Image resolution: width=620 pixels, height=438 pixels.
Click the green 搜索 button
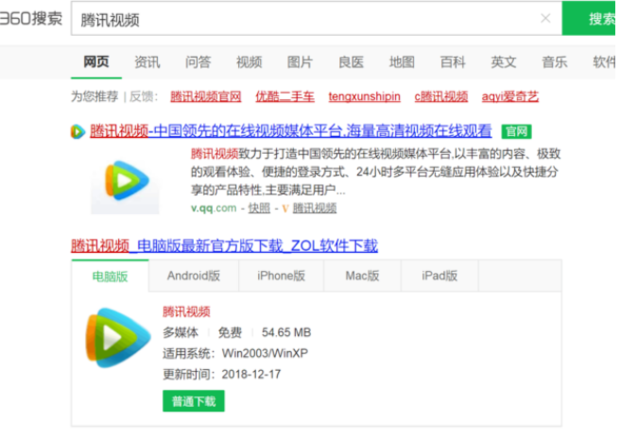tap(591, 19)
